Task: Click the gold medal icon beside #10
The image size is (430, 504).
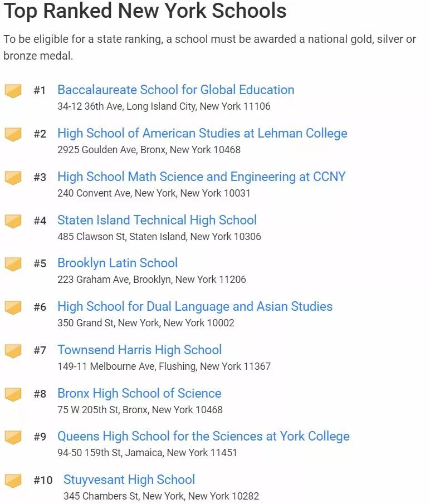Action: click(x=13, y=481)
